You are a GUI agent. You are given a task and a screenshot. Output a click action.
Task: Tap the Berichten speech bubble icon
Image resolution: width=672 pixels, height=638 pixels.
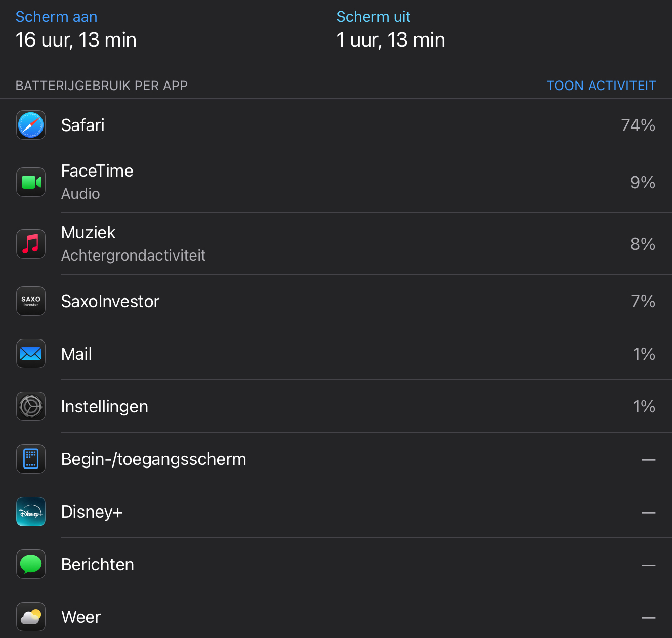31,564
